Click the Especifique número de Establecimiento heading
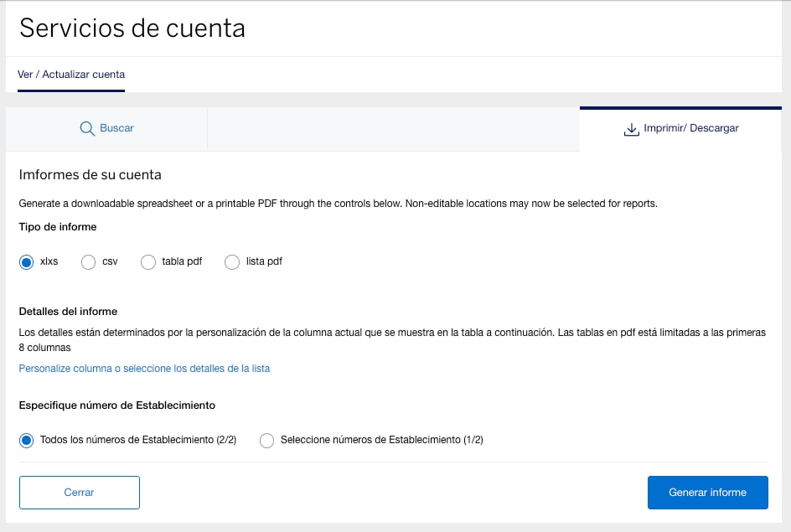This screenshot has width=791, height=532. tap(117, 405)
